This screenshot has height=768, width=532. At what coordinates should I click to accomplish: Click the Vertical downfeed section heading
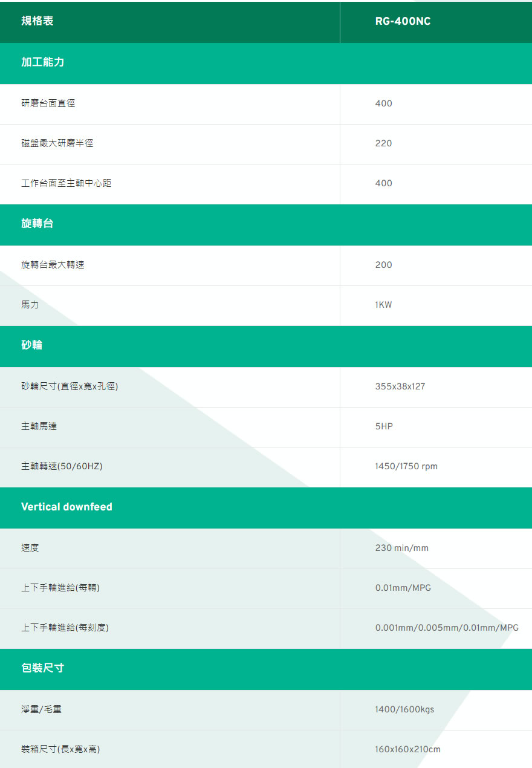66,507
